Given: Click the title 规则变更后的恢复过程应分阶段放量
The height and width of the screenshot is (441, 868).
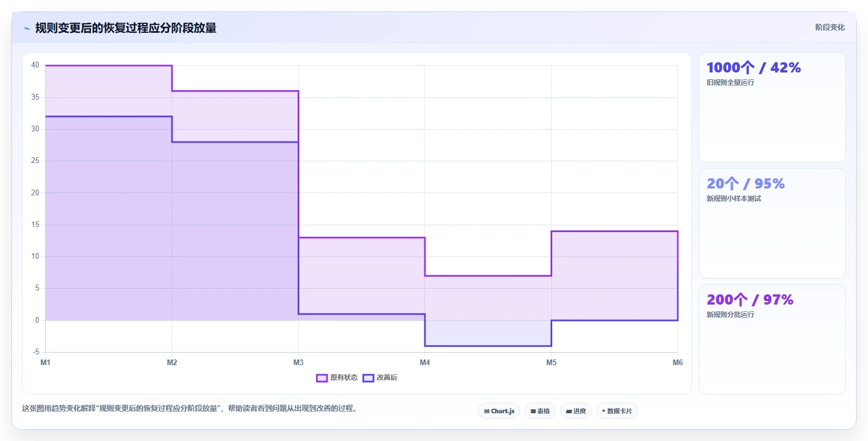Looking at the screenshot, I should [x=126, y=28].
